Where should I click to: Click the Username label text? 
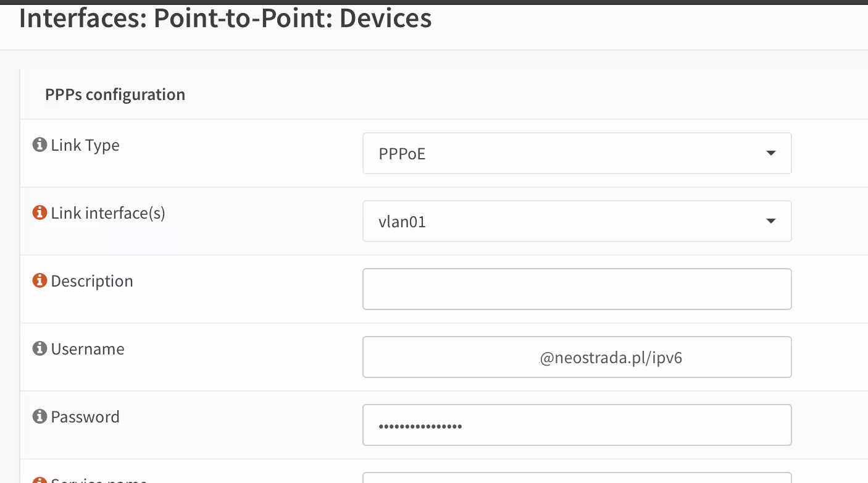tap(88, 349)
